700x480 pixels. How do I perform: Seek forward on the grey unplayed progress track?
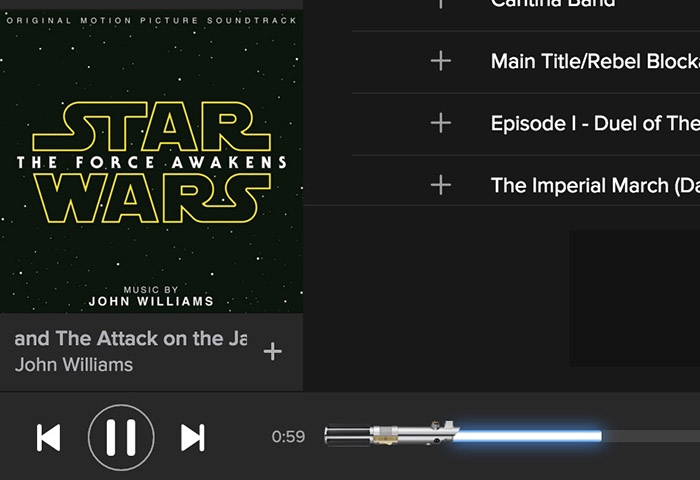coord(651,436)
